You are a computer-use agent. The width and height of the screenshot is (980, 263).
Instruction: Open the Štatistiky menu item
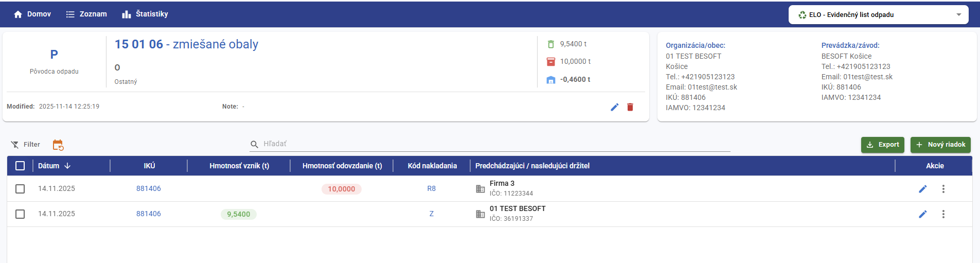pyautogui.click(x=145, y=14)
